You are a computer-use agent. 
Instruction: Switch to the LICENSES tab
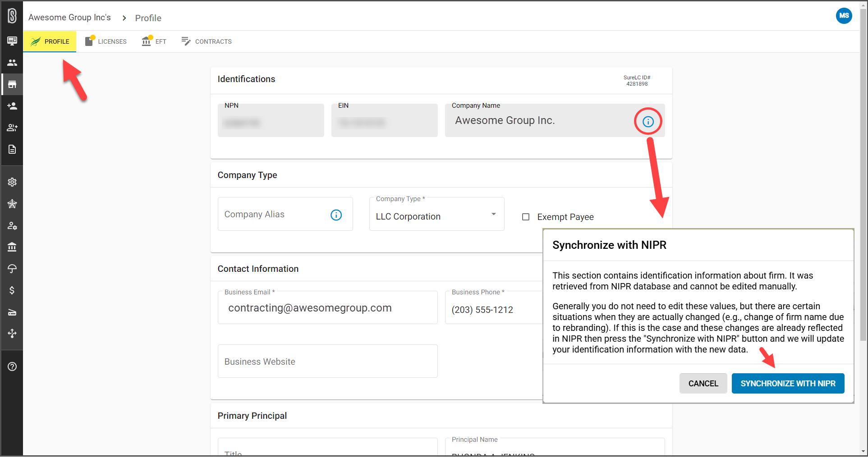(x=106, y=41)
